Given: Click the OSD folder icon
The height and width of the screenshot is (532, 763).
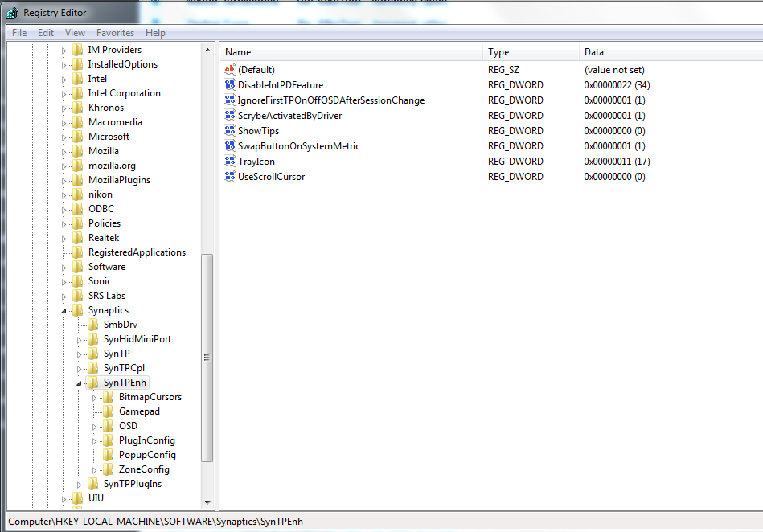Looking at the screenshot, I should pyautogui.click(x=109, y=426).
